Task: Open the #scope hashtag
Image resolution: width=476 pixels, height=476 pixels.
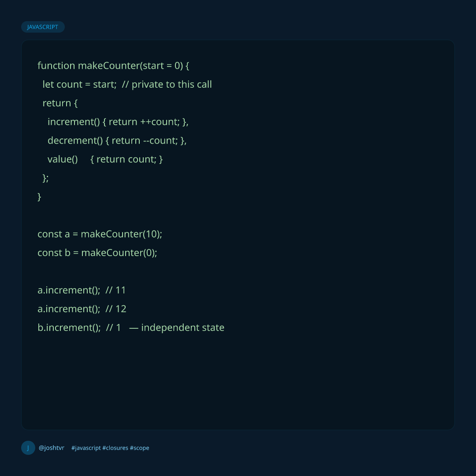Action: point(140,448)
